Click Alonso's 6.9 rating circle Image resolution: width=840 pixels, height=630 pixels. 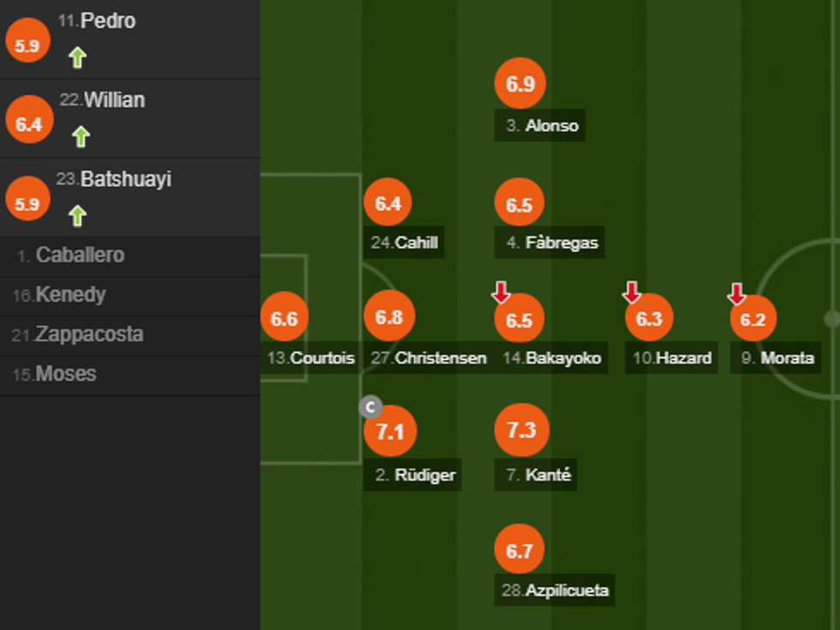pyautogui.click(x=520, y=84)
